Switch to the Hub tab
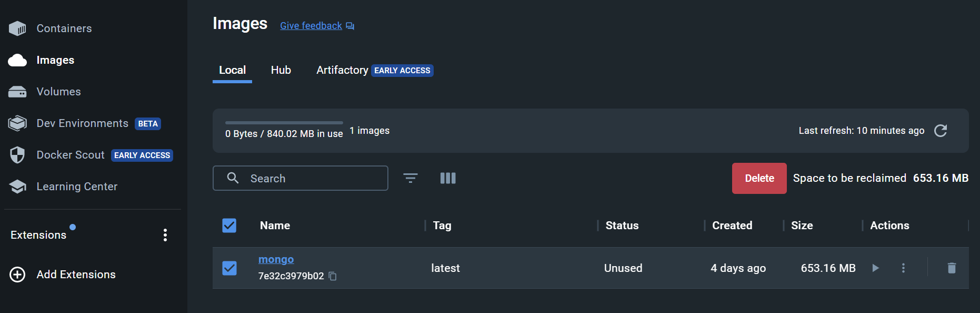 (x=281, y=70)
